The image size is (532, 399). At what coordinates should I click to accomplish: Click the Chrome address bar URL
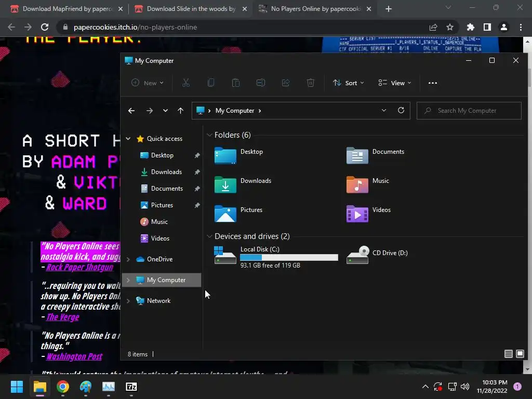pos(135,27)
